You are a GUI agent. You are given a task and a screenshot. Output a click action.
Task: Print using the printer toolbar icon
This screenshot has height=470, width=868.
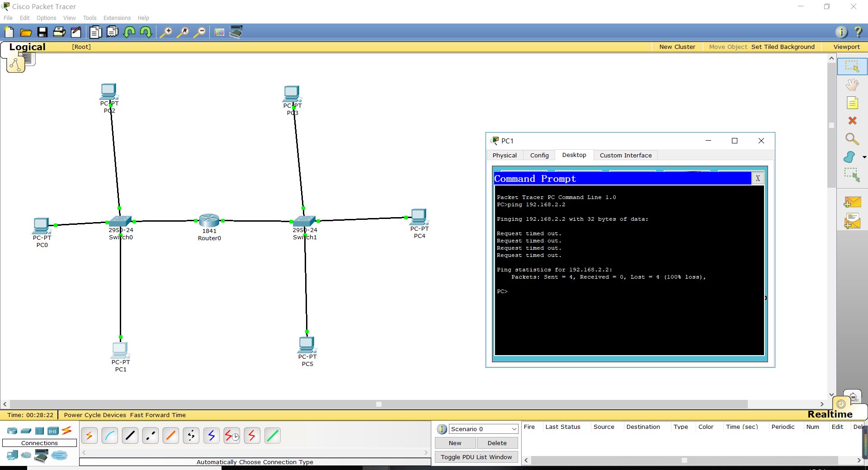click(59, 32)
